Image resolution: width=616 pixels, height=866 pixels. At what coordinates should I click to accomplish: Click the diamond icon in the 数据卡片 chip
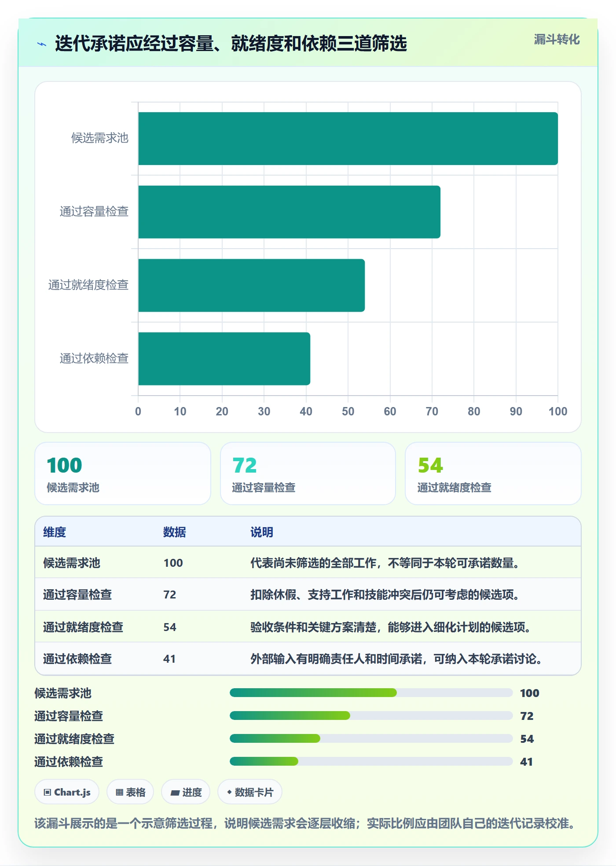click(229, 792)
